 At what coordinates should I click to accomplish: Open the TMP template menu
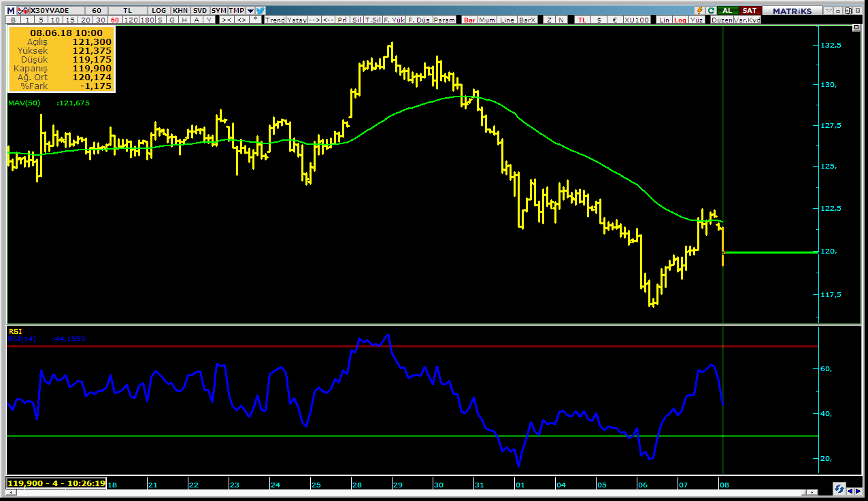pyautogui.click(x=236, y=11)
